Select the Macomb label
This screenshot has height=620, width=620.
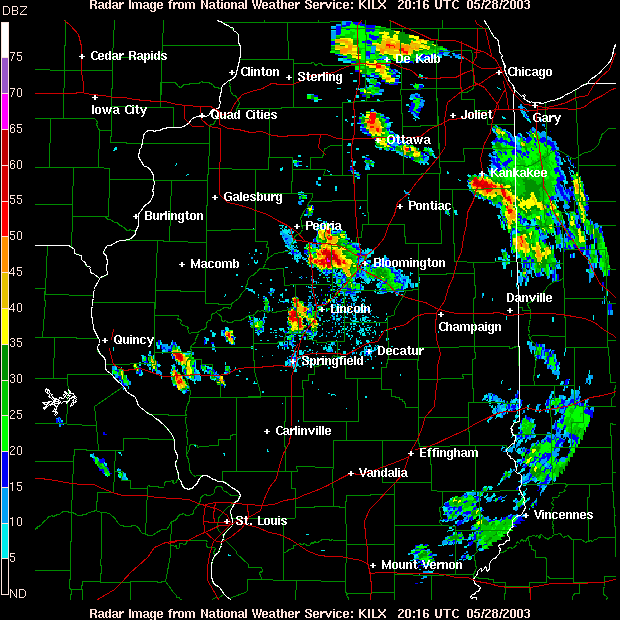215,264
